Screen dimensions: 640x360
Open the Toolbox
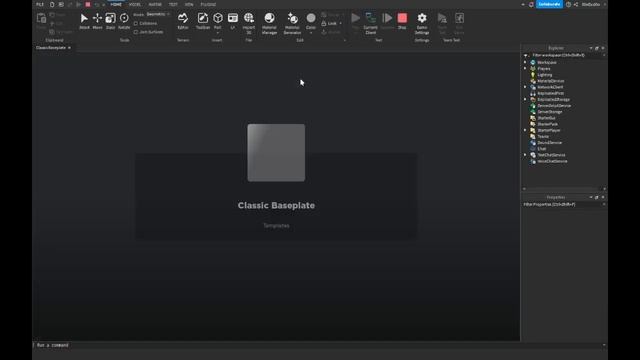pyautogui.click(x=203, y=21)
